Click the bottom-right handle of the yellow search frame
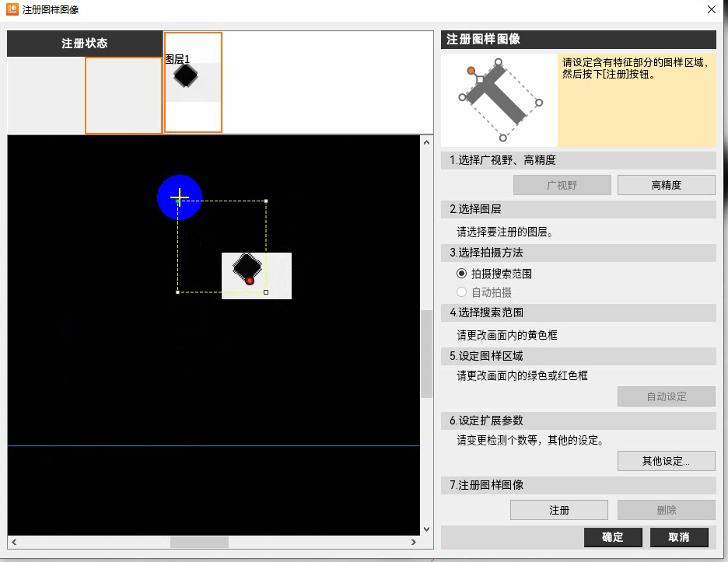728x562 pixels. [266, 292]
